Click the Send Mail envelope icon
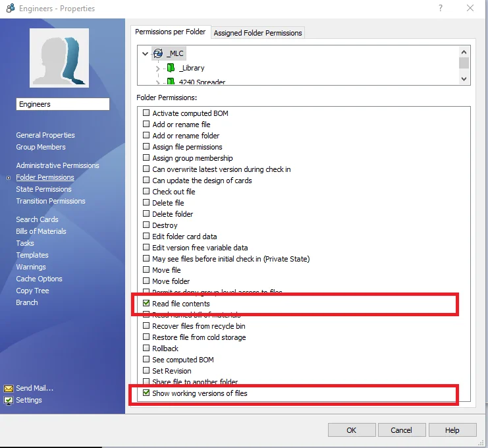The image size is (488, 448). click(x=9, y=389)
